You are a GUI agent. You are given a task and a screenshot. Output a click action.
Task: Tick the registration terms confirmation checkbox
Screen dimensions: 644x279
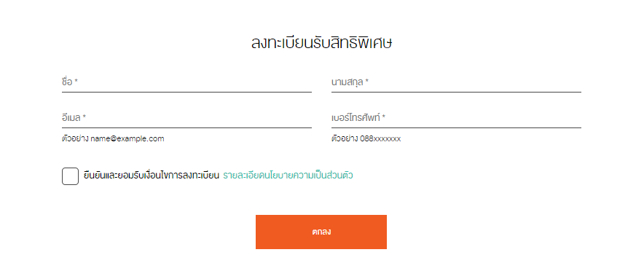70,176
